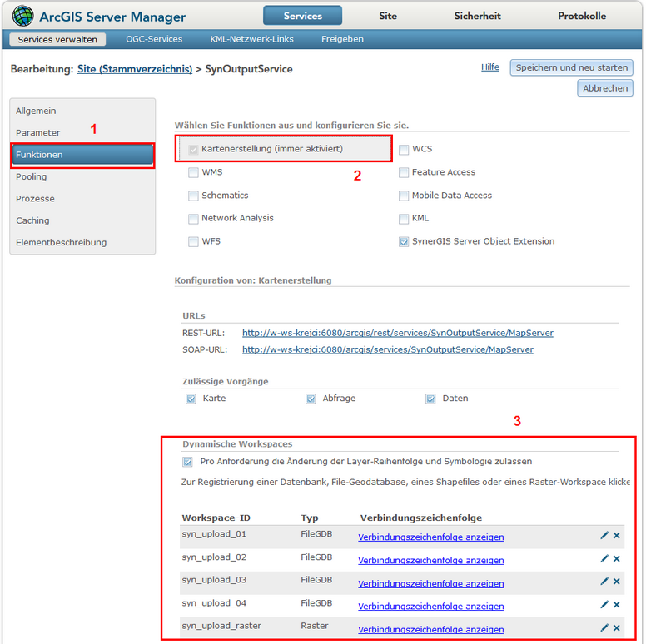This screenshot has width=646, height=644.
Task: Toggle the Daten operation checkbox
Action: [430, 399]
